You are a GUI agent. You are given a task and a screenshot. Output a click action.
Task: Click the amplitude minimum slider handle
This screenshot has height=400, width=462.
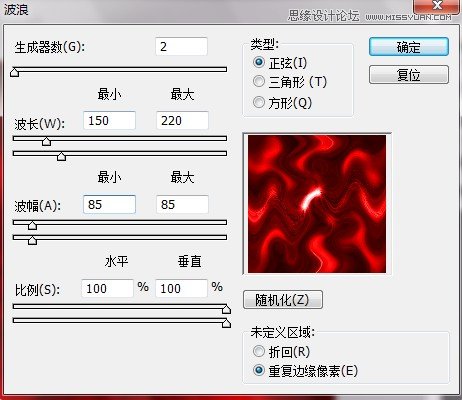[32, 225]
